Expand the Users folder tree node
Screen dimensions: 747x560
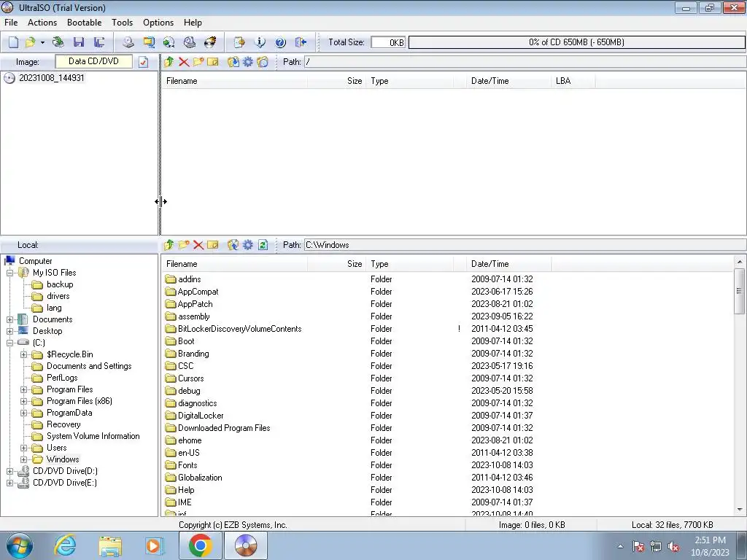pyautogui.click(x=23, y=448)
